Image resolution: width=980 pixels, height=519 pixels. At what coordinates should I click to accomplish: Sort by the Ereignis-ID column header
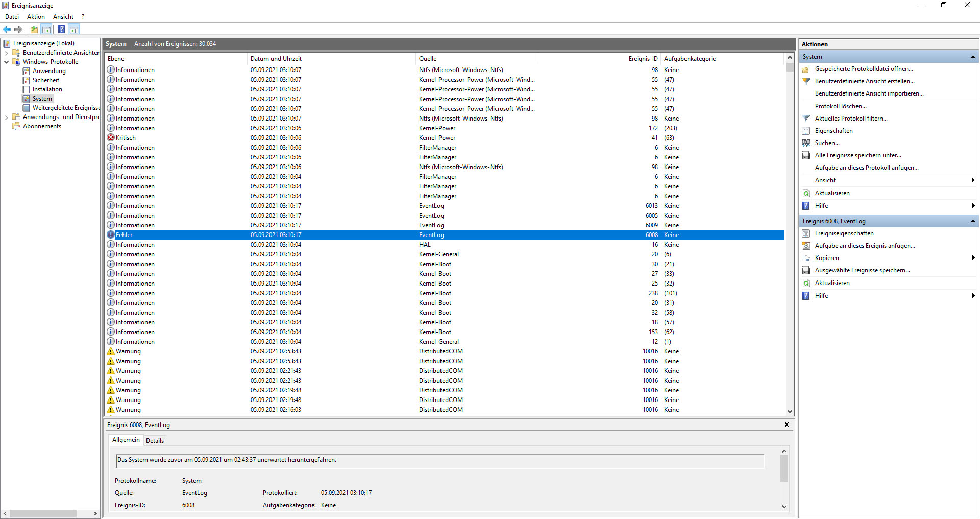(x=599, y=59)
